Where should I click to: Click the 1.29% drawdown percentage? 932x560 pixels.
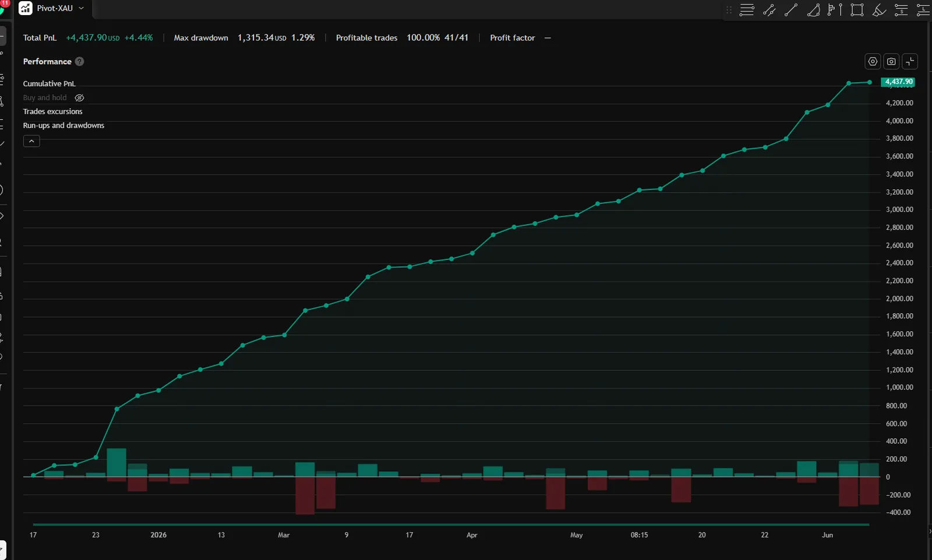point(303,37)
